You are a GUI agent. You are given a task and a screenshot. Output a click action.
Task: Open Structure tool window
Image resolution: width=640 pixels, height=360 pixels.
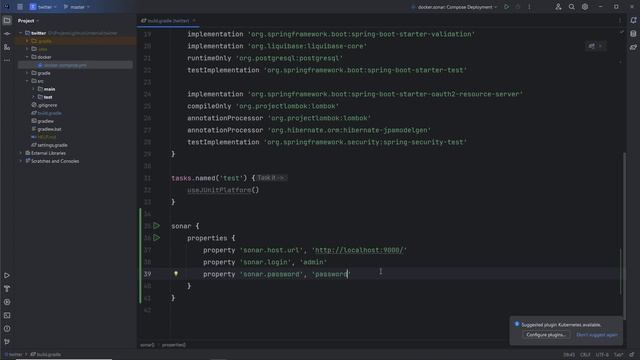point(7,47)
